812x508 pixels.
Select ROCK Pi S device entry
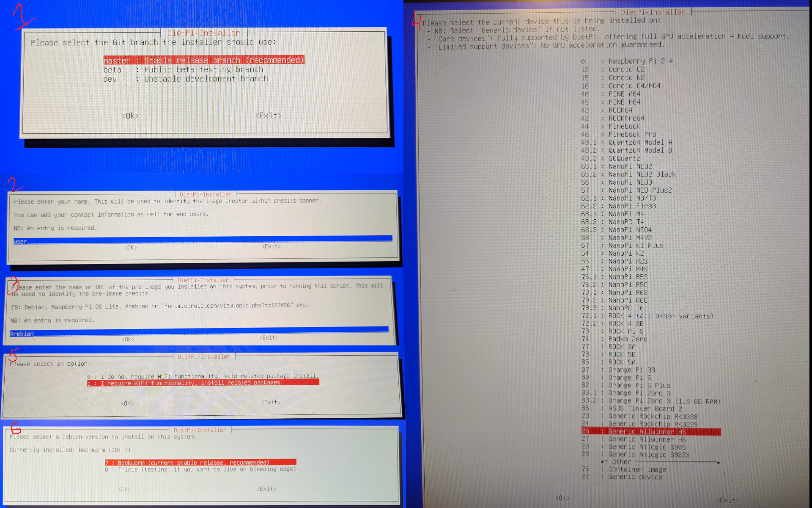612,331
